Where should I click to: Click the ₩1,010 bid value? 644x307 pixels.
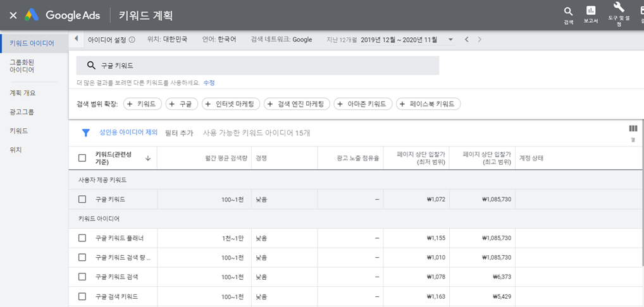pos(436,257)
